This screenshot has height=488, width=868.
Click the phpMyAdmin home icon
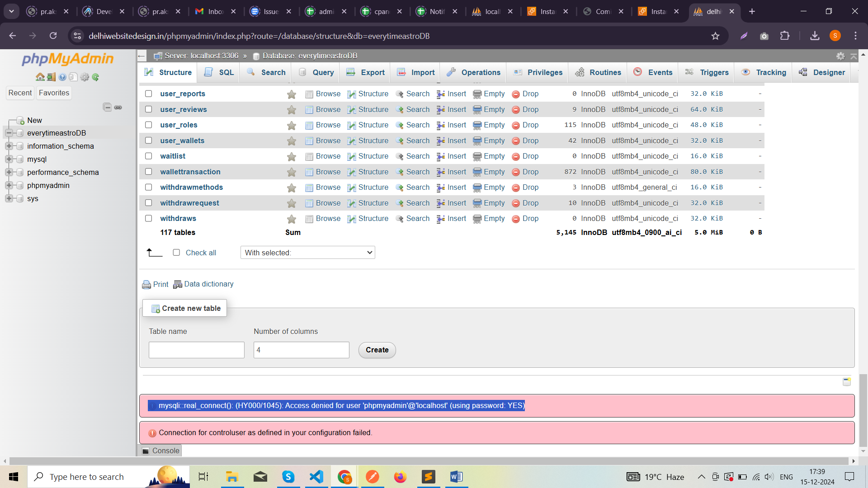40,77
